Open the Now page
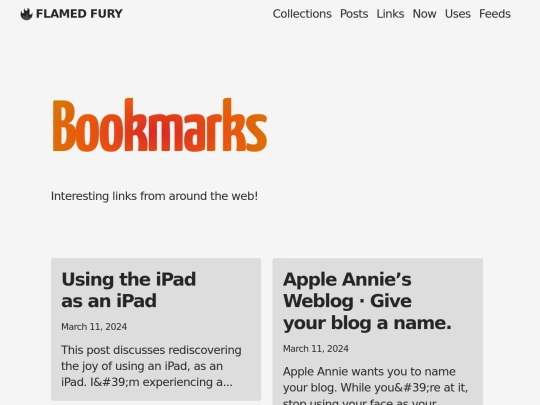Screen dimensions: 540x405 [424, 14]
